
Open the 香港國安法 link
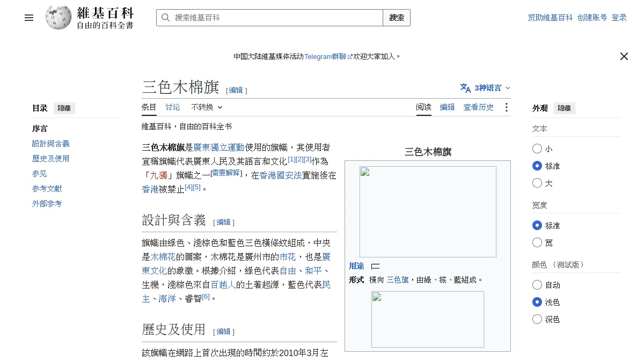[281, 175]
